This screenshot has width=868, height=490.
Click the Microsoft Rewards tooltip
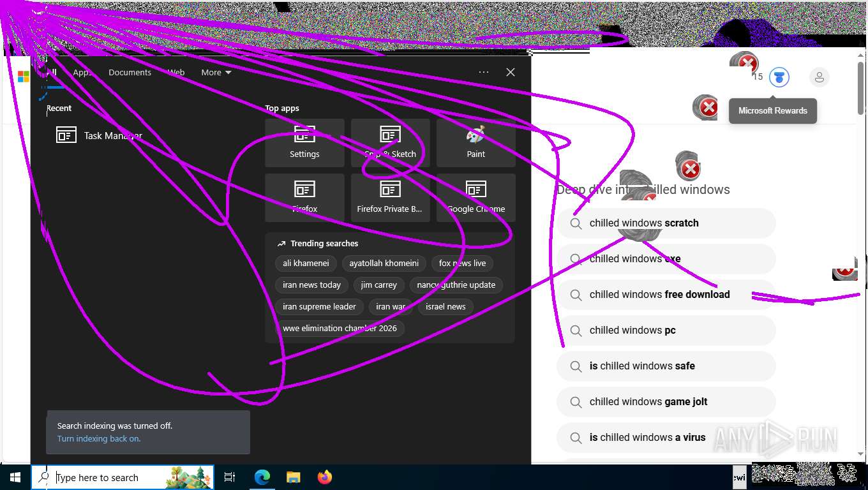pyautogui.click(x=773, y=110)
